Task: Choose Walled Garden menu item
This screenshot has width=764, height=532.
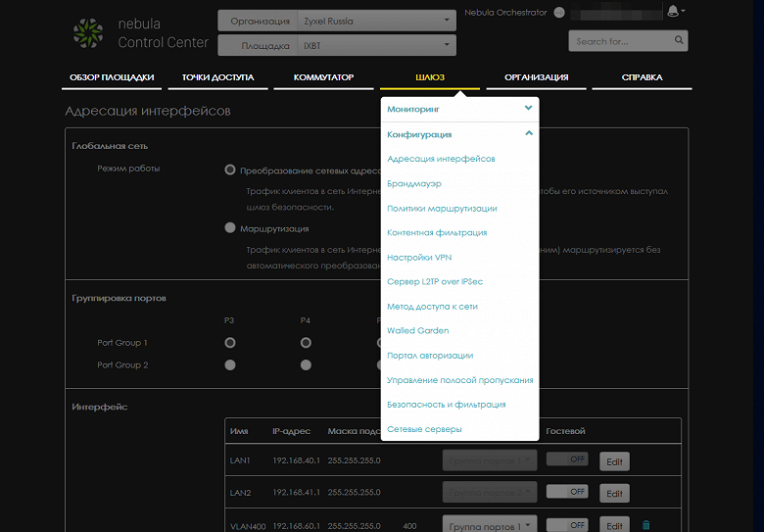Action: click(417, 331)
